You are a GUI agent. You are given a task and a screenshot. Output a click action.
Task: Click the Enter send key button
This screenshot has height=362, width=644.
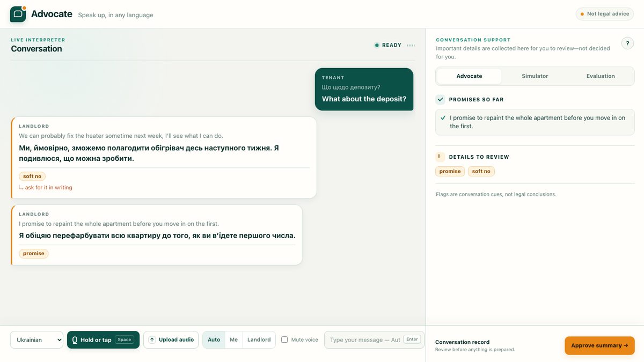(412, 339)
